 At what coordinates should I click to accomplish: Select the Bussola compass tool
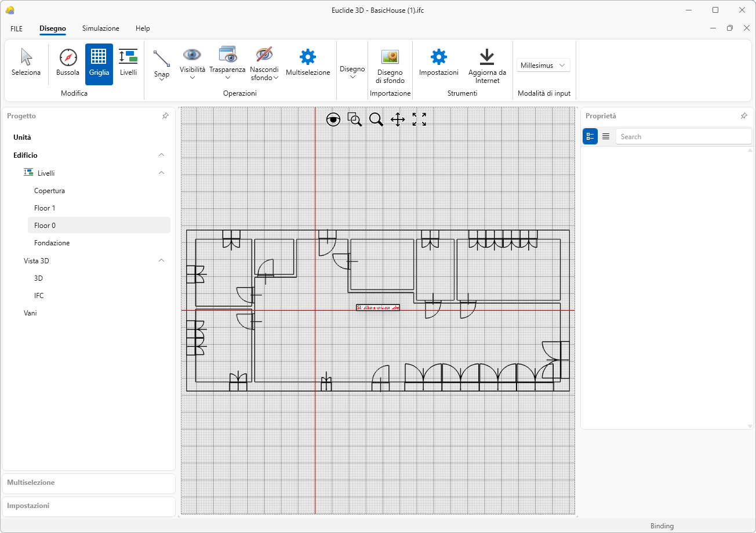click(x=68, y=63)
